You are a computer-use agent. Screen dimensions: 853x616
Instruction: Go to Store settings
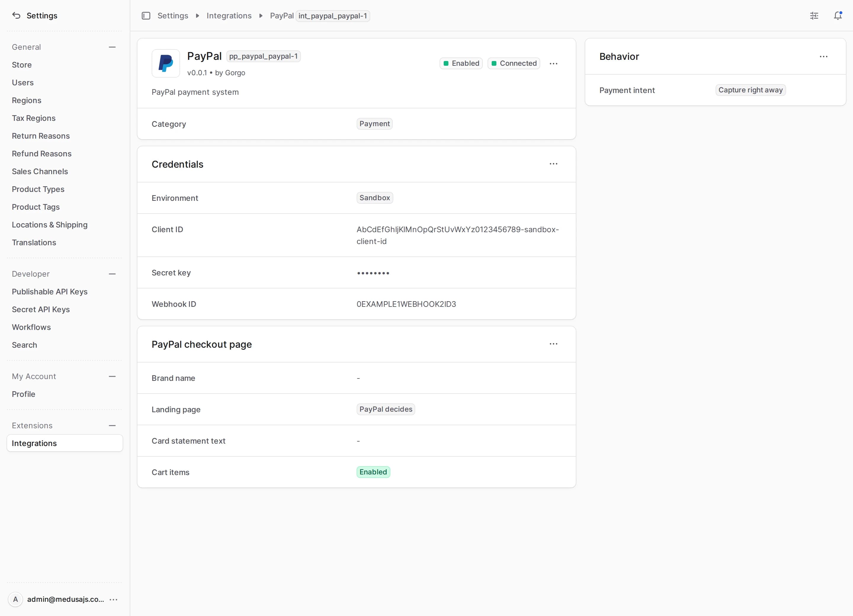(65, 65)
